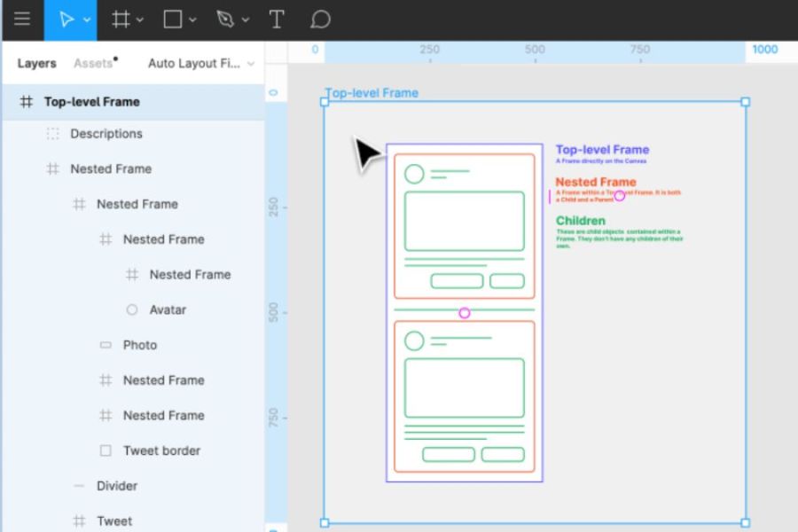Open the Frame tool dropdown chevron
798x532 pixels.
click(140, 20)
